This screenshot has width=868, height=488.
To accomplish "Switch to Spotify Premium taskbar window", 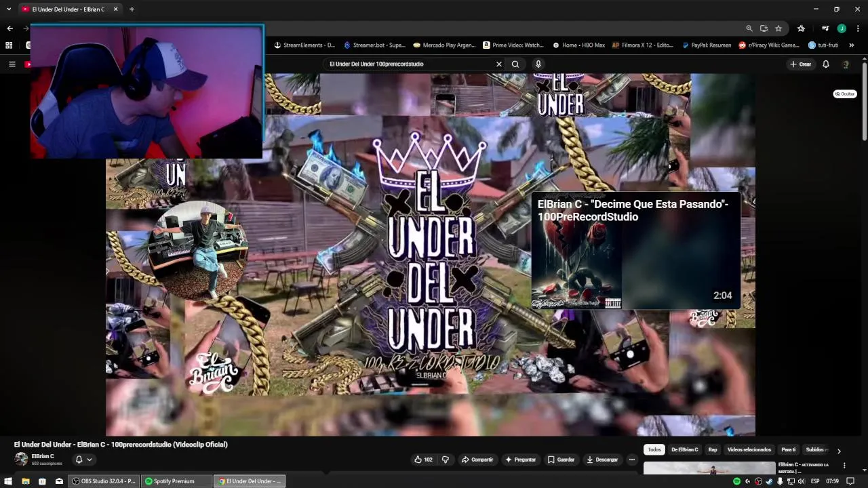I will pos(176,481).
